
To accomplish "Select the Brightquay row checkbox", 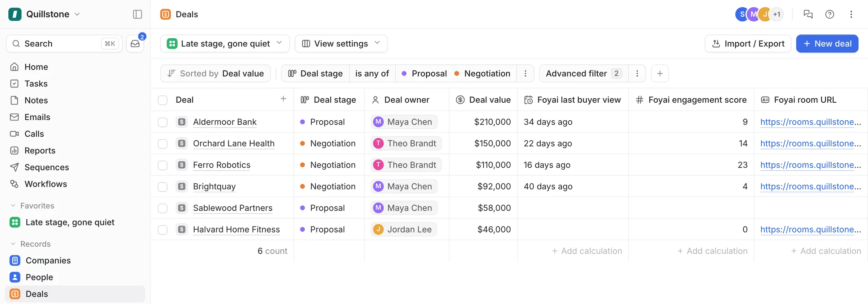I will click(163, 187).
